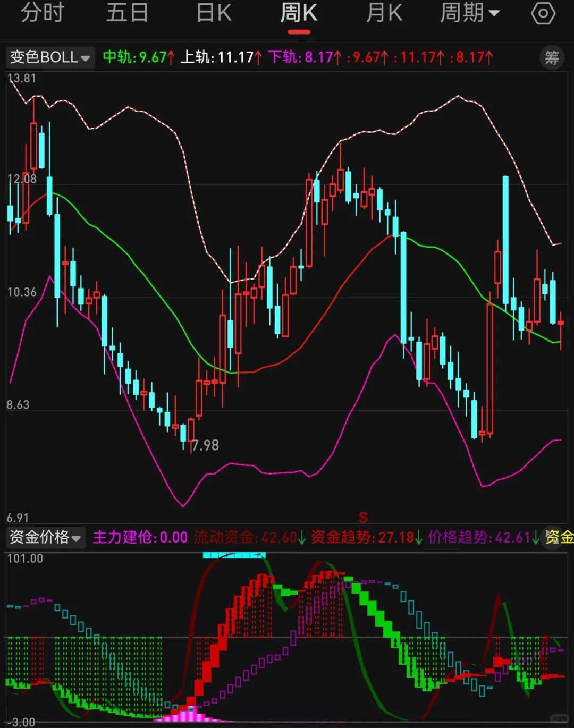Image resolution: width=574 pixels, height=728 pixels.
Task: Open the 日K daily chart tab
Action: click(213, 13)
